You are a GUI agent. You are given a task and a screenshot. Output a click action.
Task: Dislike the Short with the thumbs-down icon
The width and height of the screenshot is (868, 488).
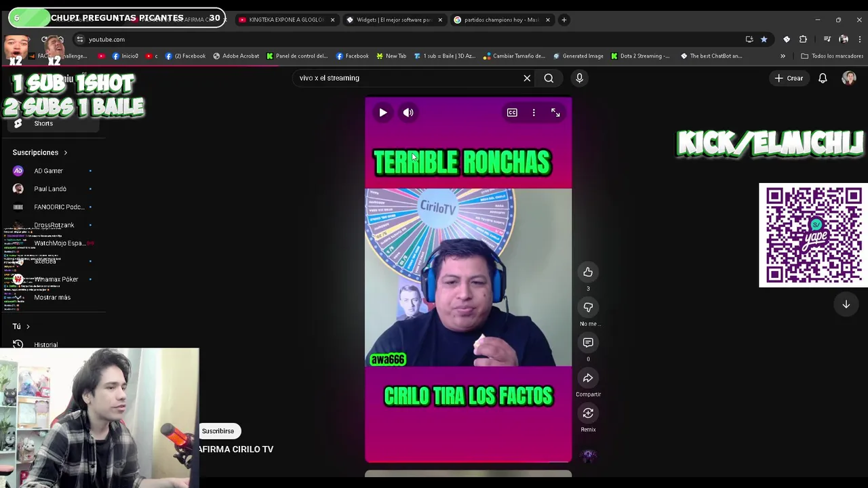(x=588, y=307)
